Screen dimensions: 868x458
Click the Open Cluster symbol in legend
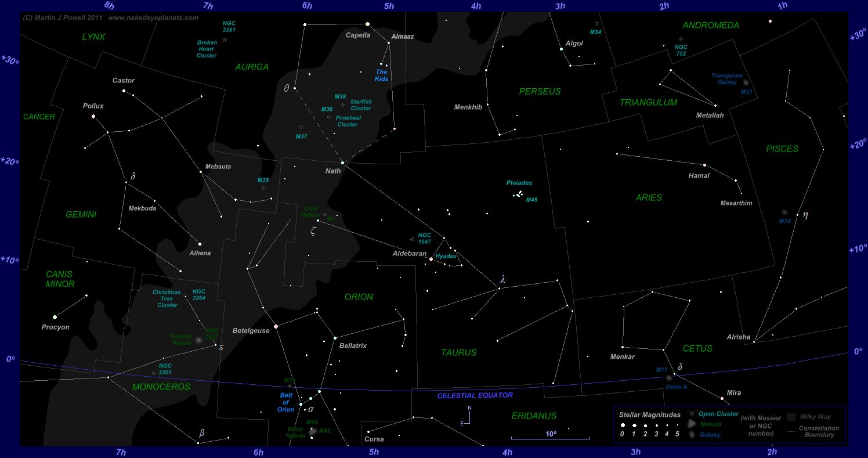(691, 414)
